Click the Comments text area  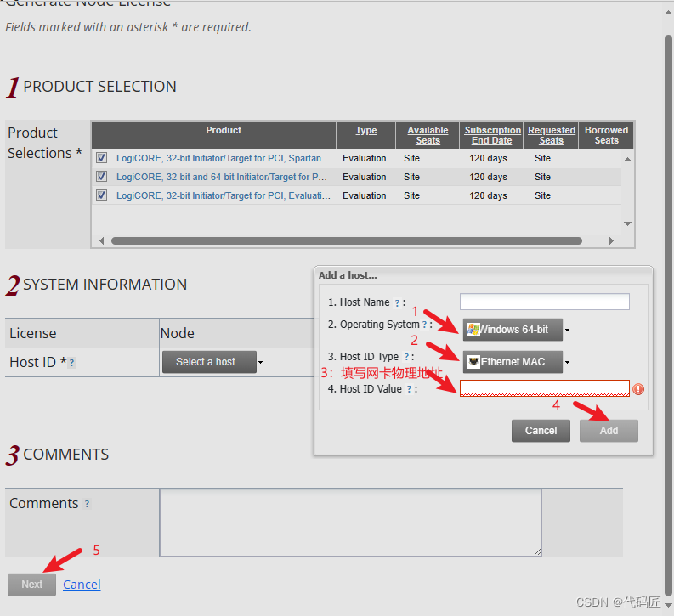pos(351,523)
